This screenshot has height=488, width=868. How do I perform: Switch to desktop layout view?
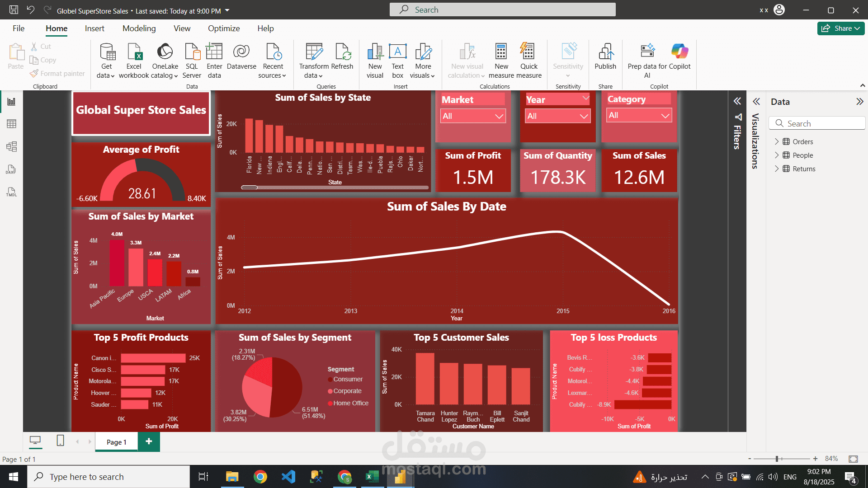point(35,441)
